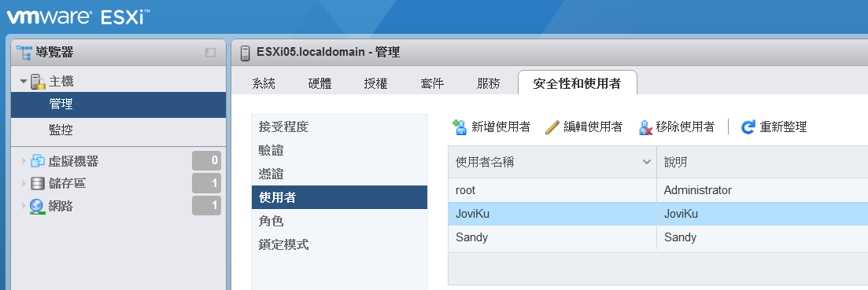Open 鎖定模式 in the side menu
Screen dimensions: 868x290
(x=339, y=244)
